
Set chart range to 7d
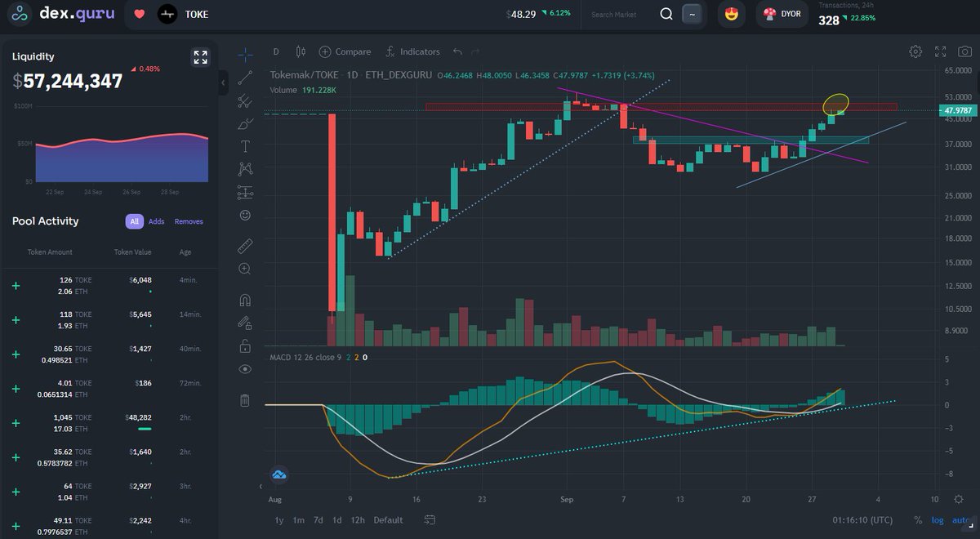point(318,520)
